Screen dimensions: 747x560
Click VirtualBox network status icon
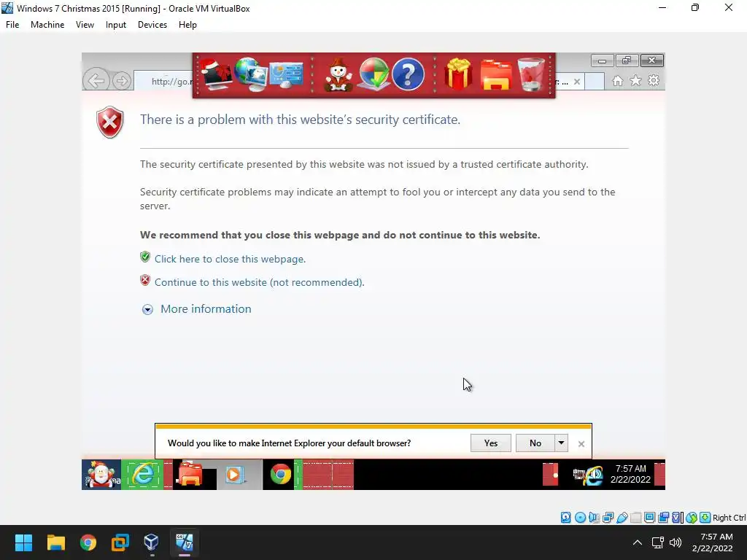pos(608,518)
